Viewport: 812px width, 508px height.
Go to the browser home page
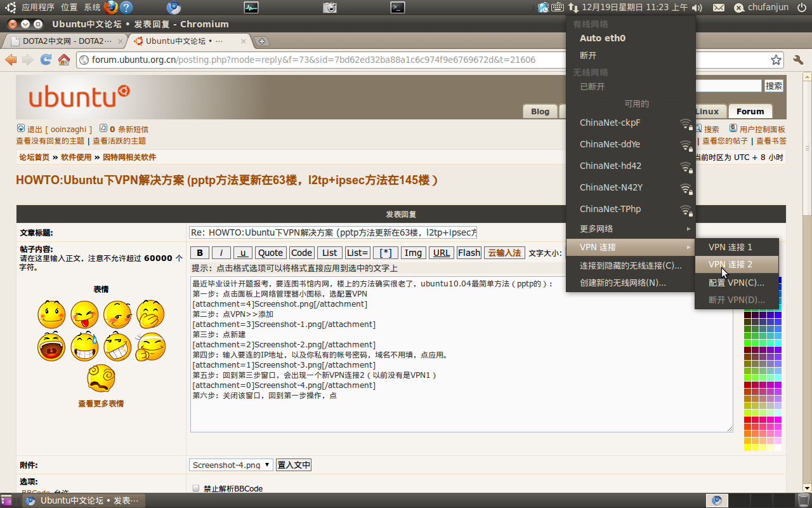pyautogui.click(x=63, y=60)
